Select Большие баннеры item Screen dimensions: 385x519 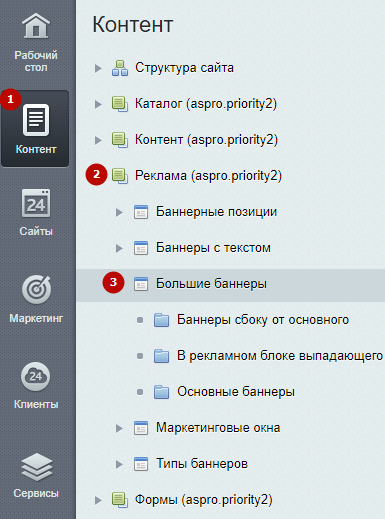click(x=211, y=284)
